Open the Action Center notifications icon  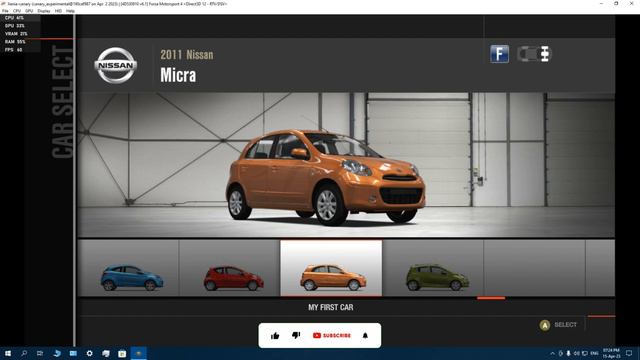629,353
